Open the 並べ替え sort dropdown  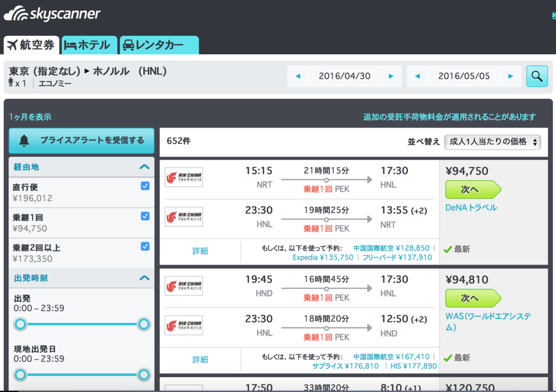click(x=492, y=142)
